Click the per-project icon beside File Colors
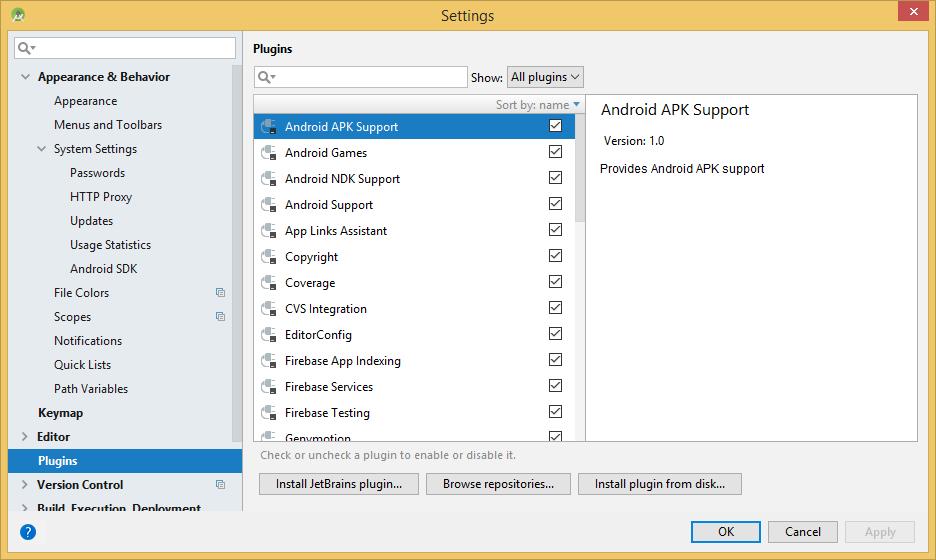This screenshot has width=936, height=560. pyautogui.click(x=220, y=293)
